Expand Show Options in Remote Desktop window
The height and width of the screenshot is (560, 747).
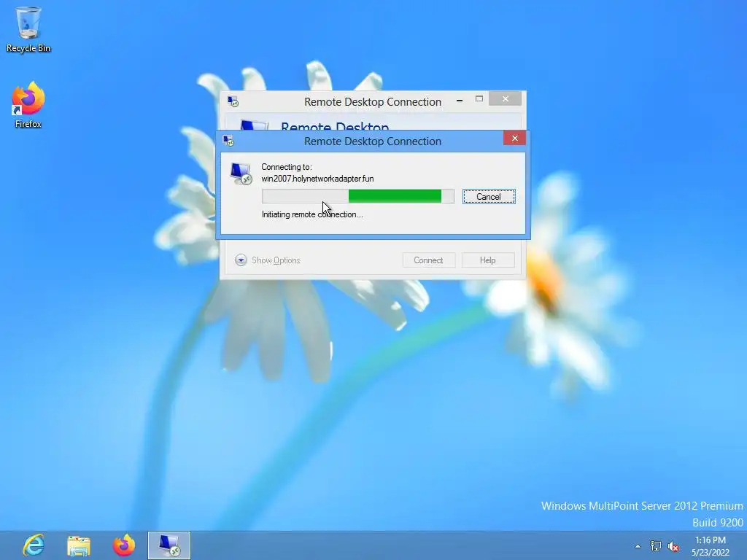point(268,260)
